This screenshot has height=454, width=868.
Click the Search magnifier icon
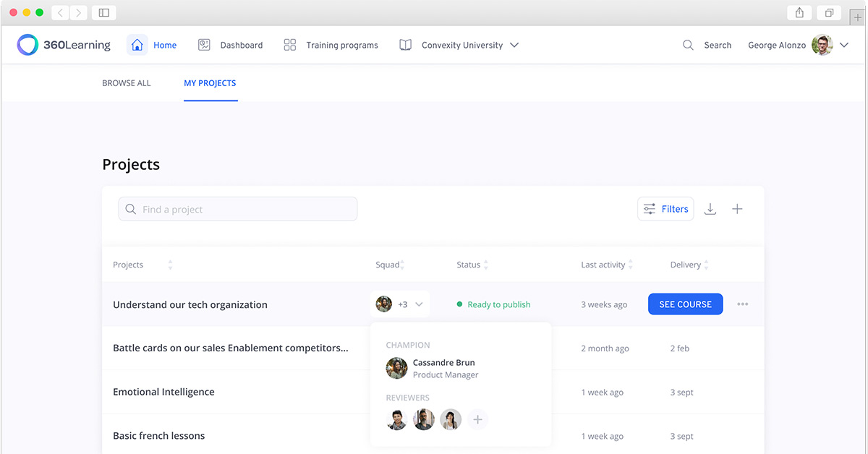click(x=688, y=45)
